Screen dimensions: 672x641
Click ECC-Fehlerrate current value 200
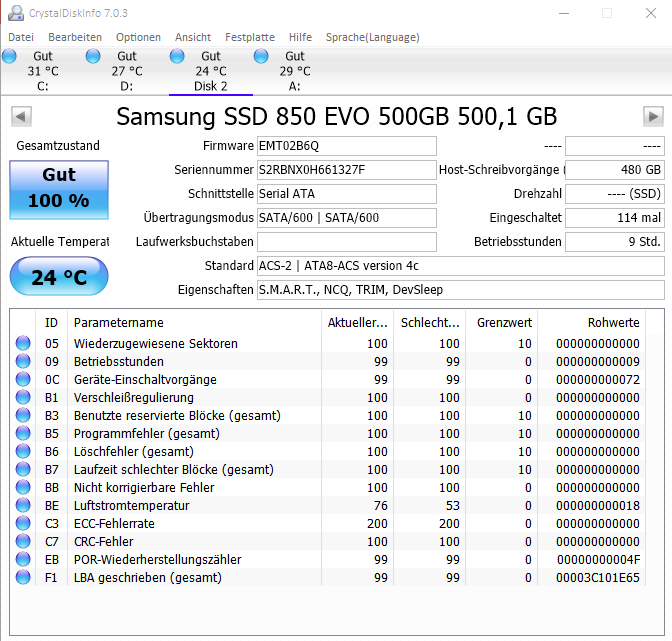pos(377,524)
